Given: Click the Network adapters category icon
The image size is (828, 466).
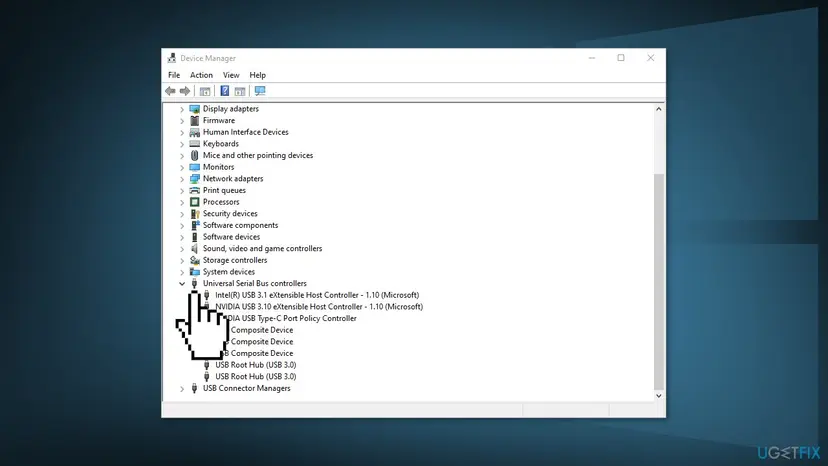Looking at the screenshot, I should click(x=194, y=179).
